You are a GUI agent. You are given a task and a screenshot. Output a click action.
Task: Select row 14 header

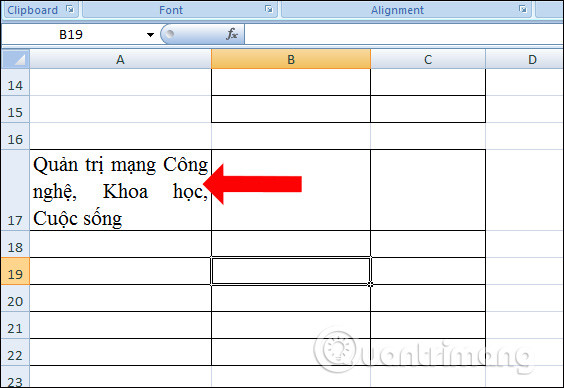(x=15, y=82)
